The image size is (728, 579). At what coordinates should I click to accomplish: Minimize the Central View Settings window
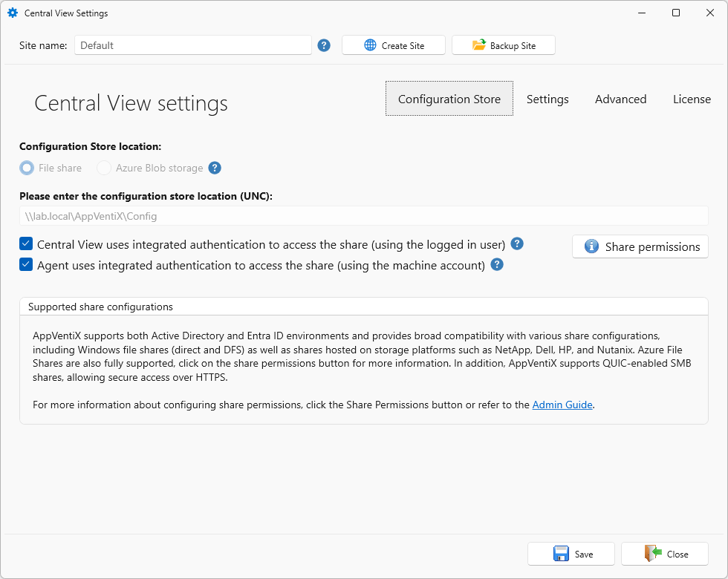click(642, 13)
